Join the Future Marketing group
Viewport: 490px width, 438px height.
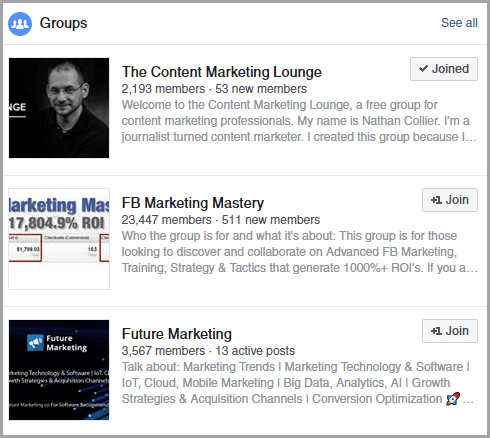[x=450, y=331]
